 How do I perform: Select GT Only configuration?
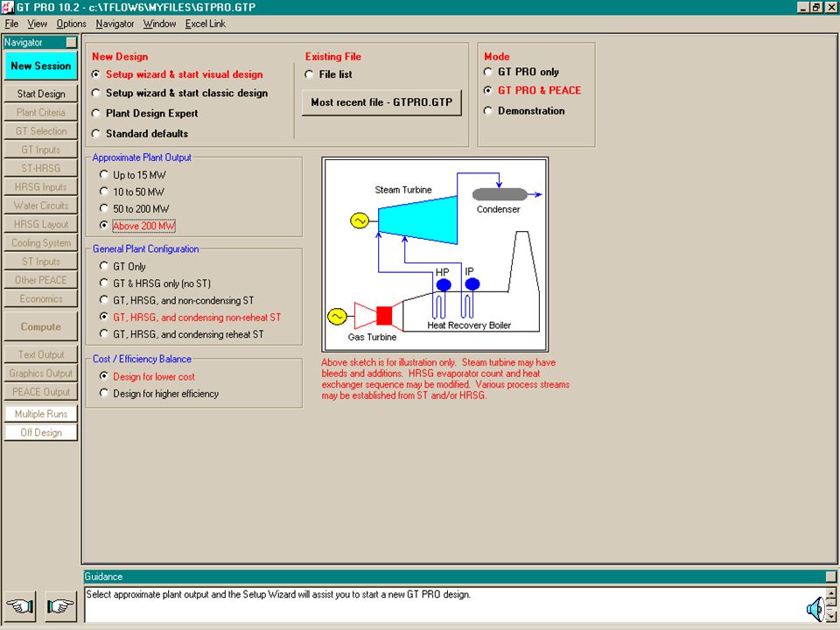(122, 266)
